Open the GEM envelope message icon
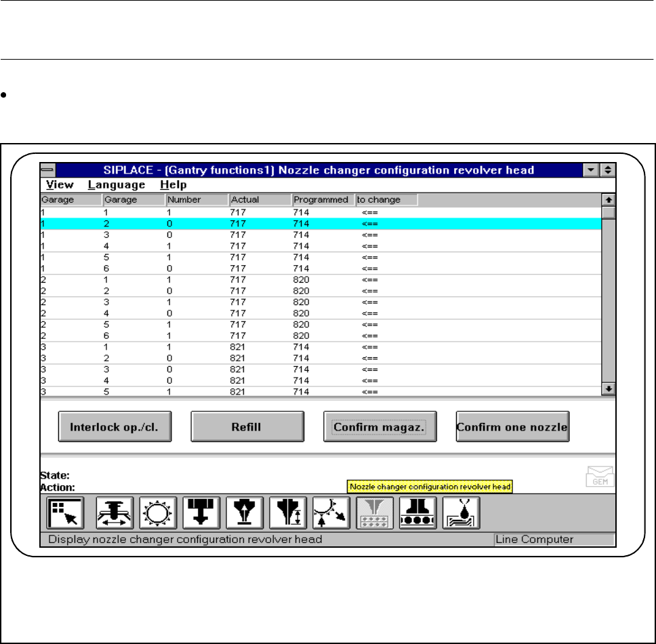 (x=600, y=476)
